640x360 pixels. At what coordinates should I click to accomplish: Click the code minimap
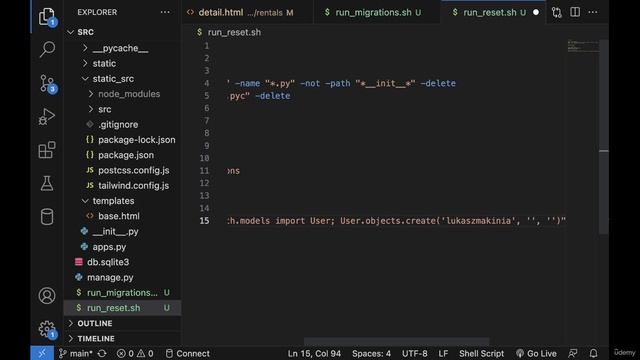click(583, 46)
